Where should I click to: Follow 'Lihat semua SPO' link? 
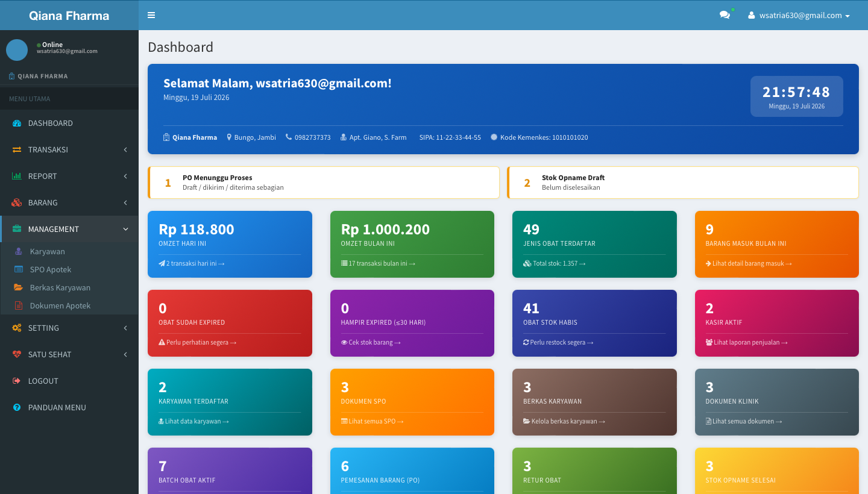(x=373, y=421)
